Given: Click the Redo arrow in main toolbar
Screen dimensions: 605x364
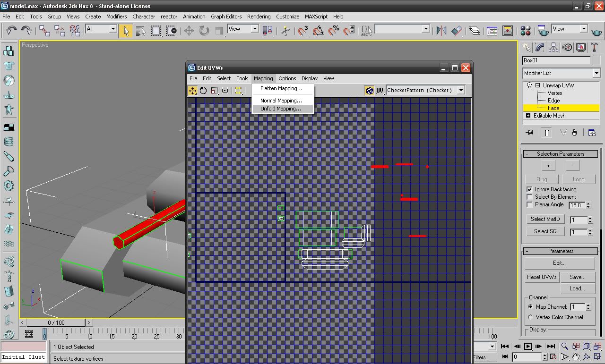Looking at the screenshot, I should [26, 31].
